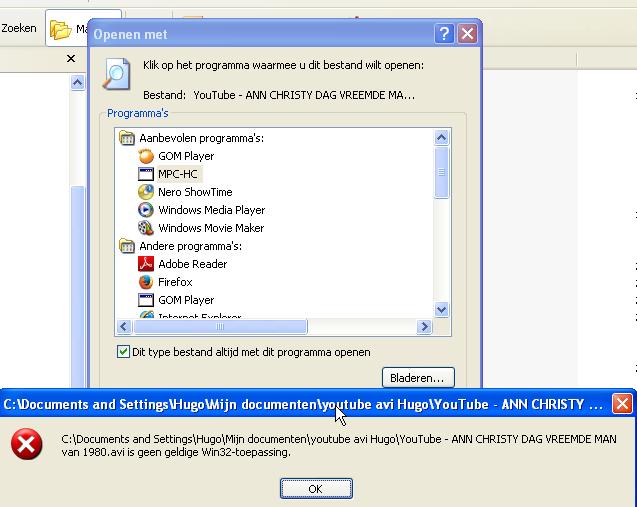The height and width of the screenshot is (507, 637).
Task: Click the file search icon in the Openen met dialog
Action: pos(117,74)
